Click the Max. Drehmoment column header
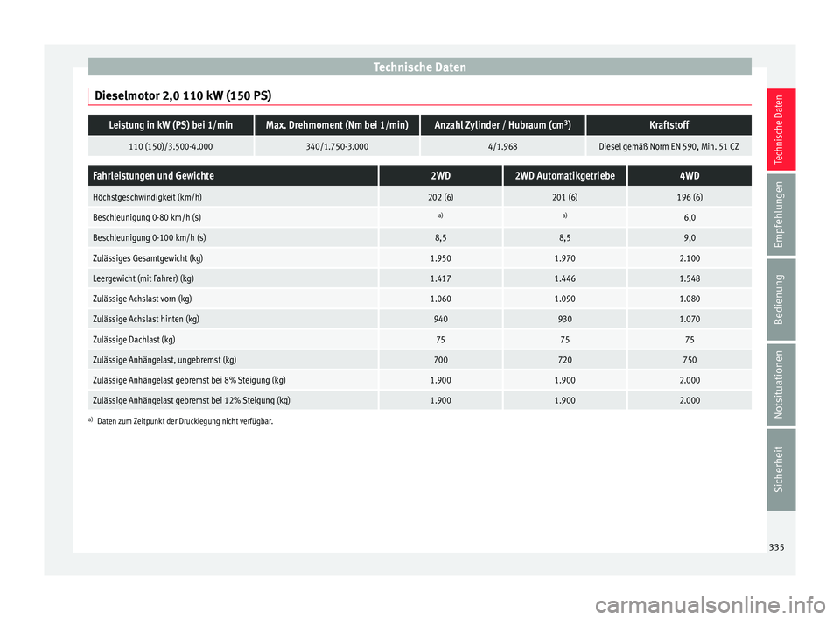This screenshot has width=840, height=620. tap(337, 125)
